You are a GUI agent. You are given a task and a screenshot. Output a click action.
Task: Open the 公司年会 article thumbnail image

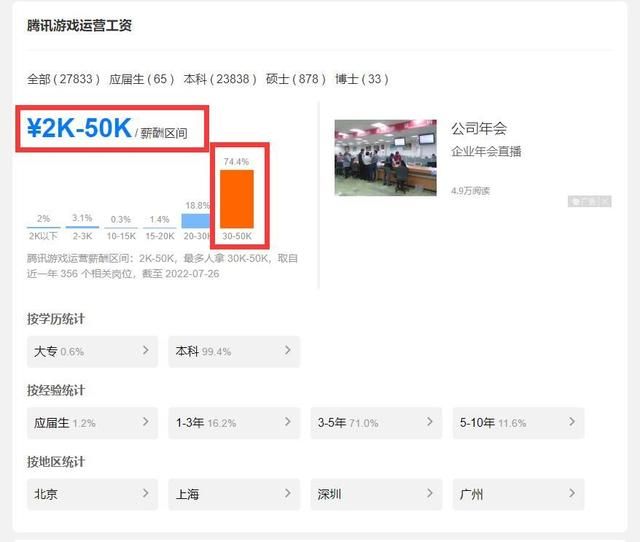click(x=385, y=158)
